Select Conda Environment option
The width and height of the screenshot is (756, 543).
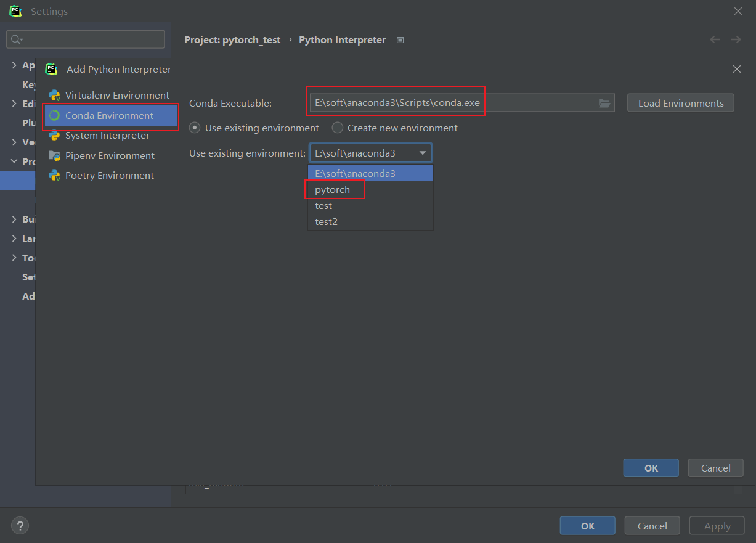tap(111, 115)
